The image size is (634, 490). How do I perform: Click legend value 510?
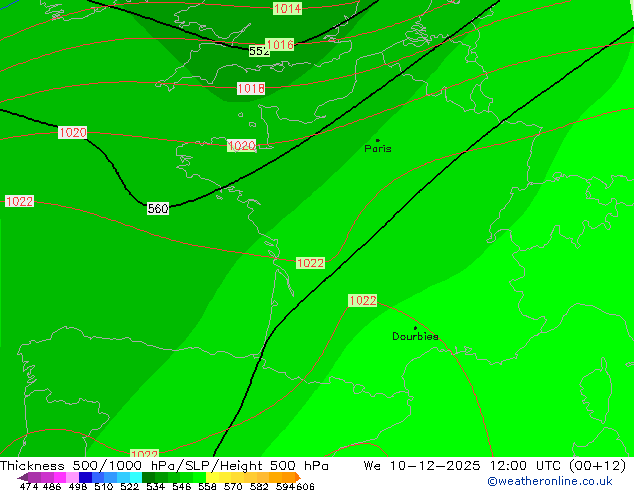tap(104, 486)
